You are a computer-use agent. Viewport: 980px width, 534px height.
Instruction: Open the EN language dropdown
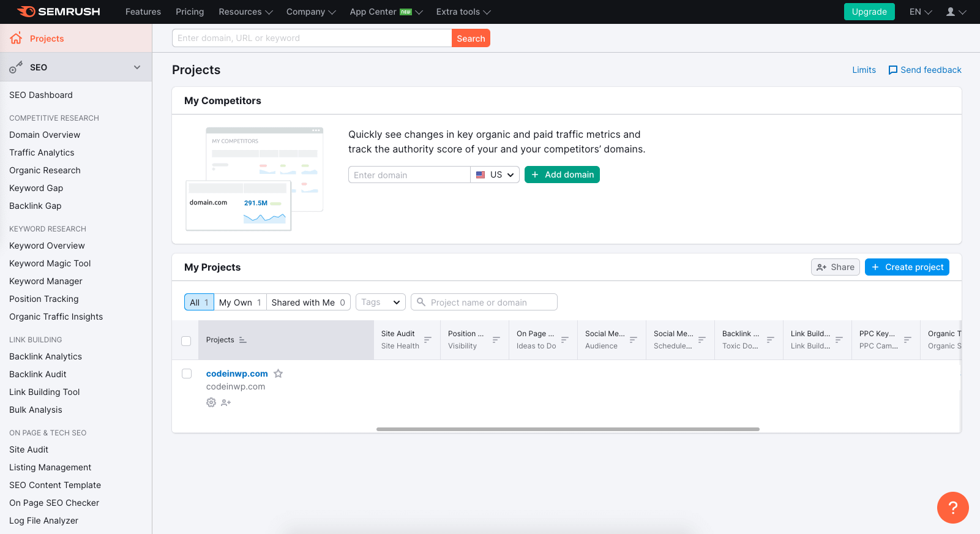[921, 12]
